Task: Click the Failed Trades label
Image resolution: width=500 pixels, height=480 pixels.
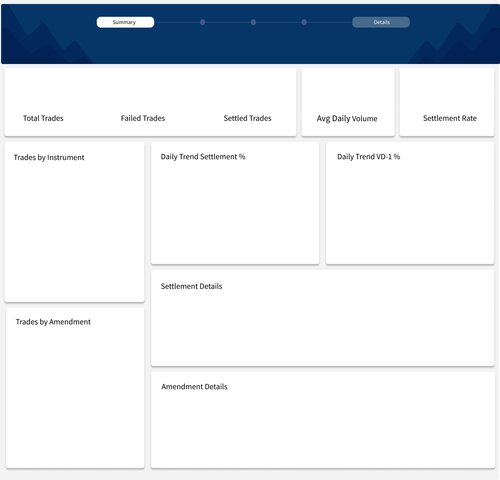Action: (143, 118)
